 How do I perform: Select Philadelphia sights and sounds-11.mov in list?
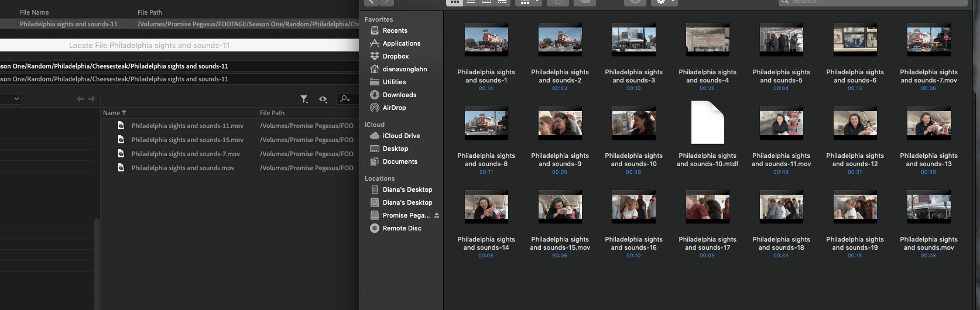click(x=187, y=126)
